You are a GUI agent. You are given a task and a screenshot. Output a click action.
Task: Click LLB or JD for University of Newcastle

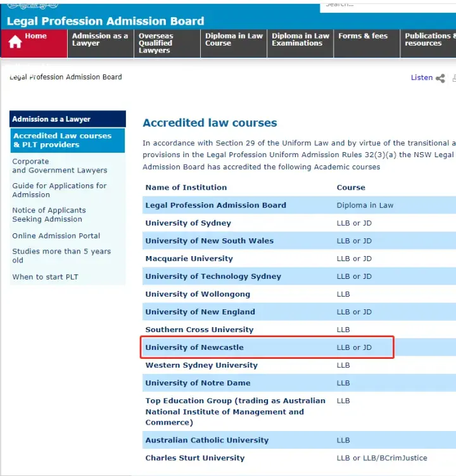point(354,347)
